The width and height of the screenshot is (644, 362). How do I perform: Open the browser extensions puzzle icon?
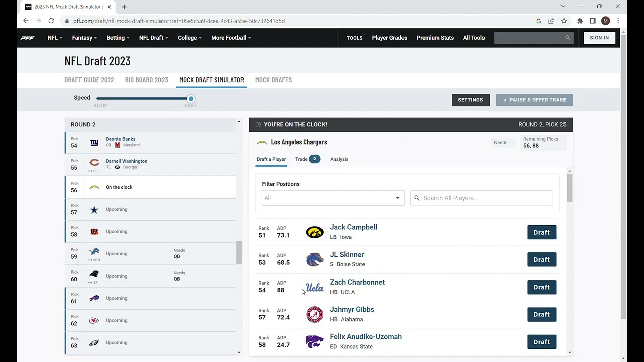pos(580,21)
